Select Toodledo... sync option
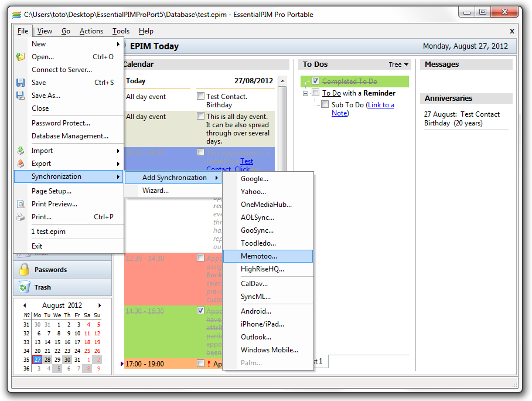532x401 pixels. pyautogui.click(x=268, y=243)
